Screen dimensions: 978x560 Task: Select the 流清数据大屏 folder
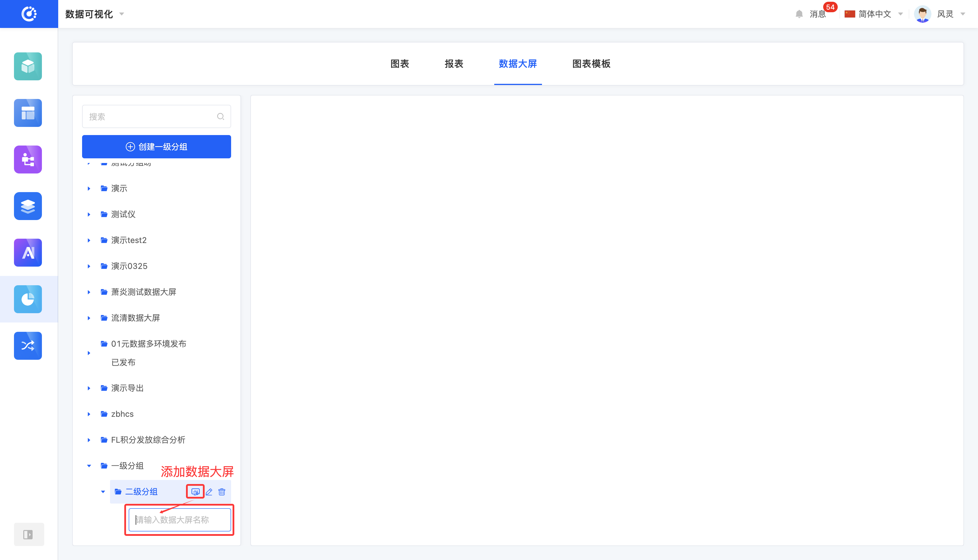click(x=135, y=318)
